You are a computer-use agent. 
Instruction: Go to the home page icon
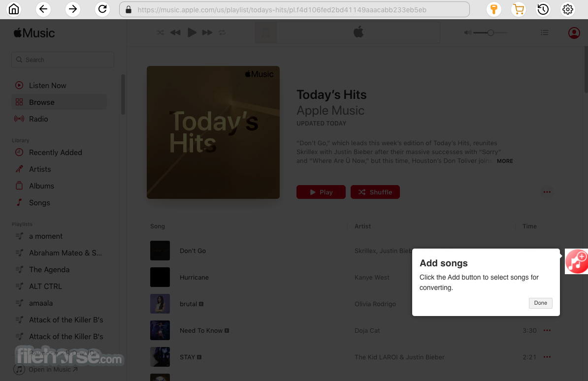[14, 9]
